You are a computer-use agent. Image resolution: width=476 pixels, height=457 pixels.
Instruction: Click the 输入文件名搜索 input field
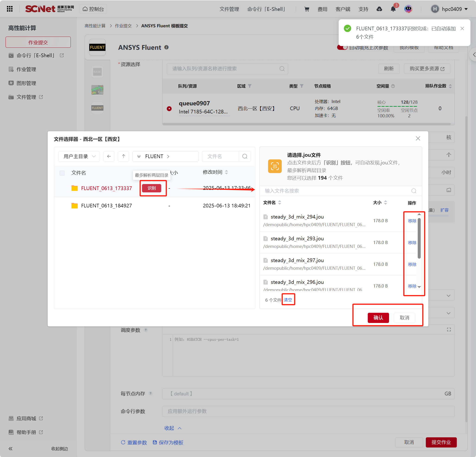[335, 191]
